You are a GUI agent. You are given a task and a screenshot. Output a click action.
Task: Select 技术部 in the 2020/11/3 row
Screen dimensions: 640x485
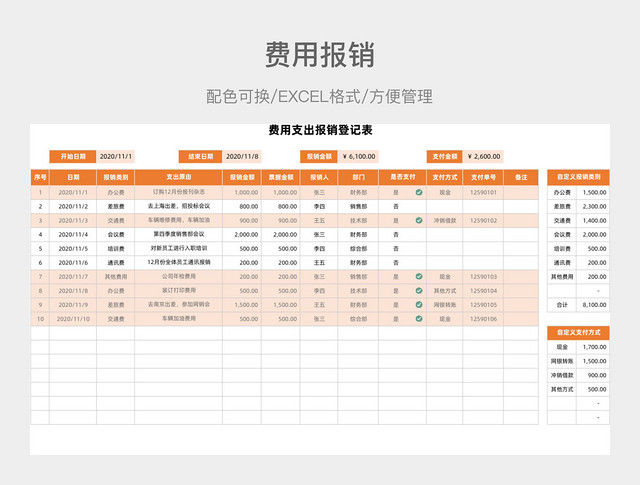point(358,220)
